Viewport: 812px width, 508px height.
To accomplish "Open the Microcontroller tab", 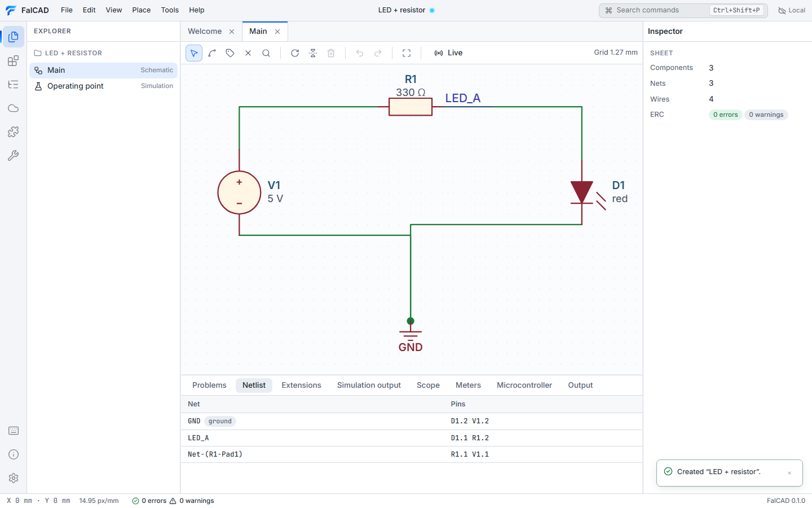I will click(524, 386).
